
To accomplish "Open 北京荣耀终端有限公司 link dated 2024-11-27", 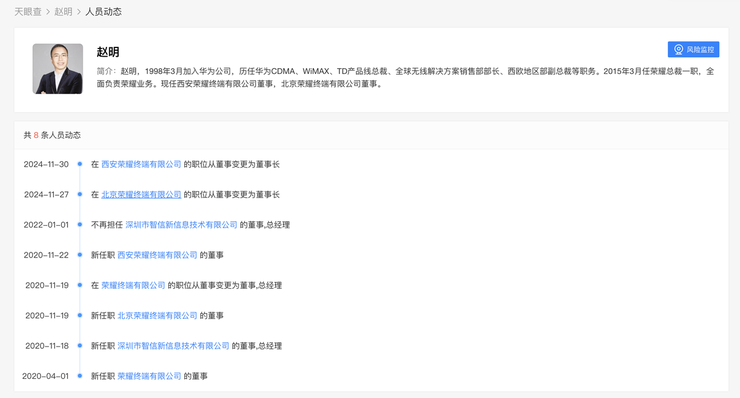I will (x=141, y=195).
